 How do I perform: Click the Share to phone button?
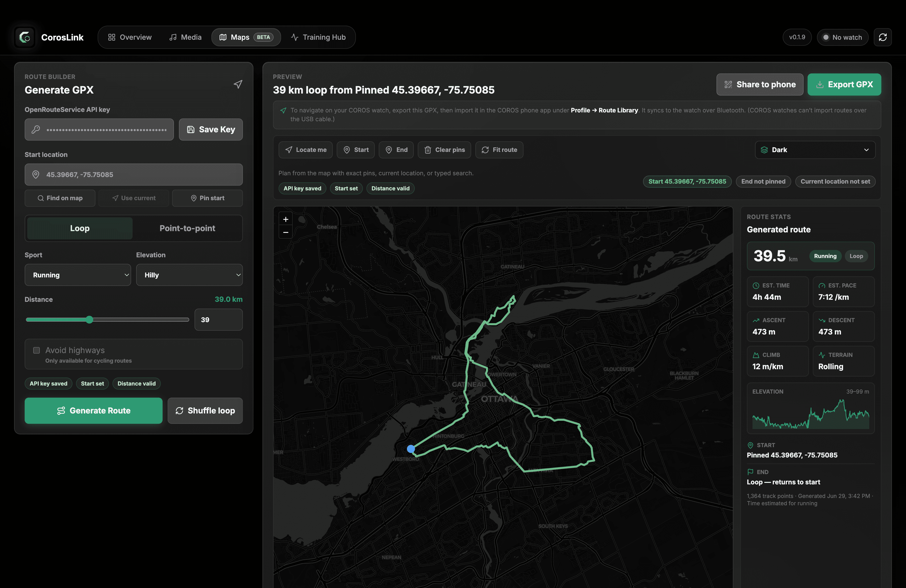point(760,85)
